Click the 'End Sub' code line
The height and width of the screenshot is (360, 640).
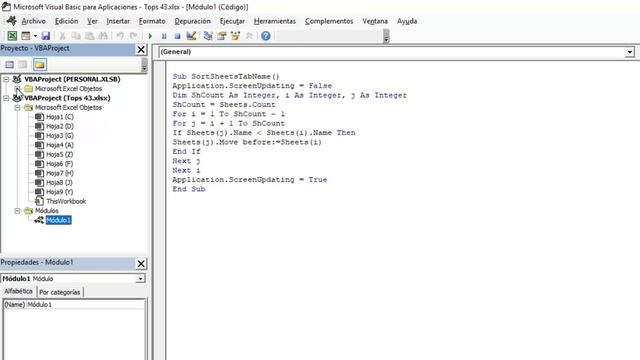189,189
